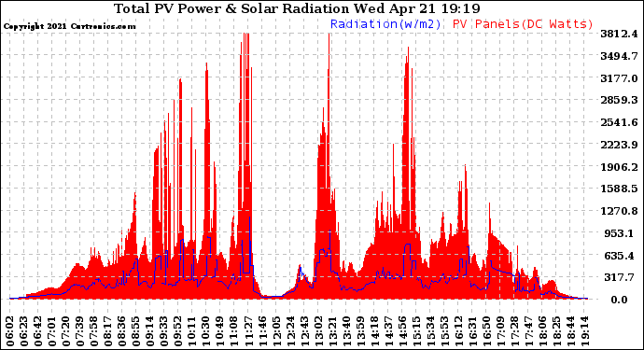Click the 07:01 time label
Viewport: 644px width, 350px height.
(51, 330)
